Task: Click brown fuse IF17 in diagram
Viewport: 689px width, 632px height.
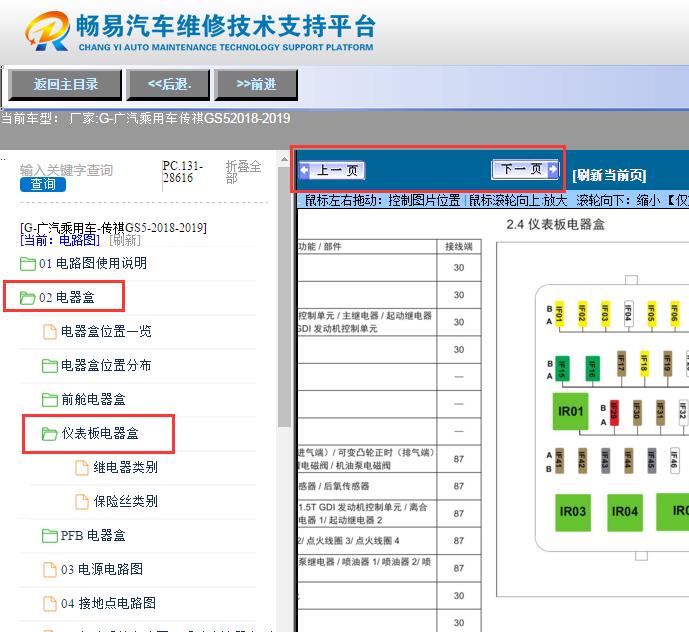Action: (x=621, y=363)
